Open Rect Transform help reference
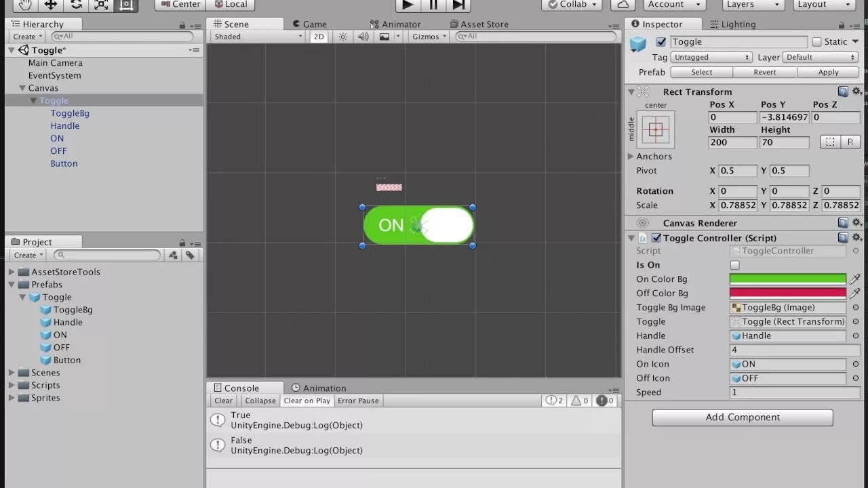Image resolution: width=868 pixels, height=488 pixels. point(843,91)
